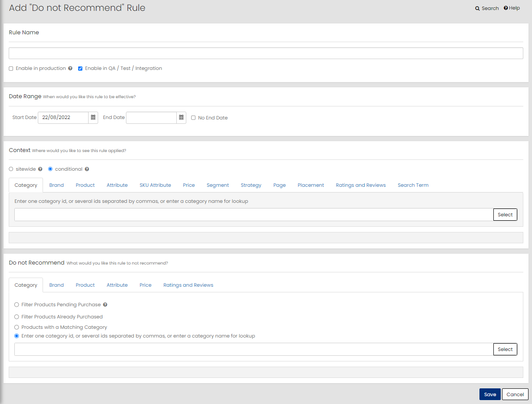
Task: Click help icon for Filter Products Pending Purchase
Action: (105, 305)
